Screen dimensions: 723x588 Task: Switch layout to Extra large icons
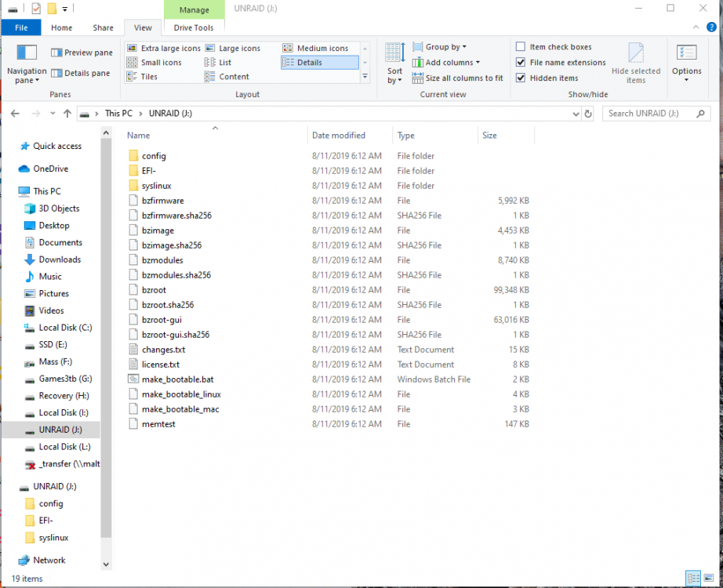[164, 48]
